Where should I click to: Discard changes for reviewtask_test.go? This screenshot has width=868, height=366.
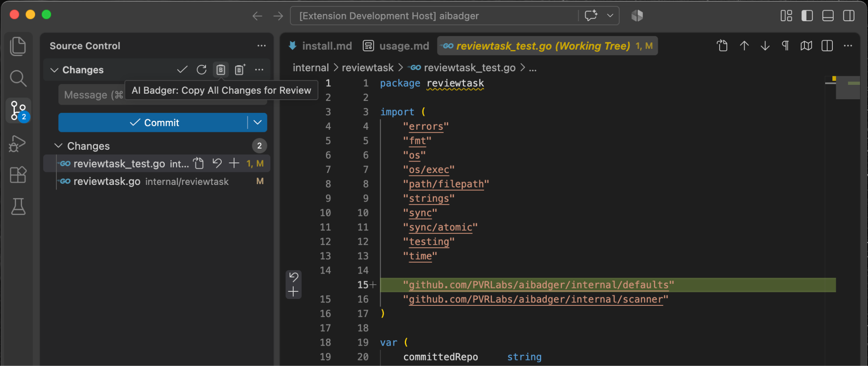(x=217, y=163)
